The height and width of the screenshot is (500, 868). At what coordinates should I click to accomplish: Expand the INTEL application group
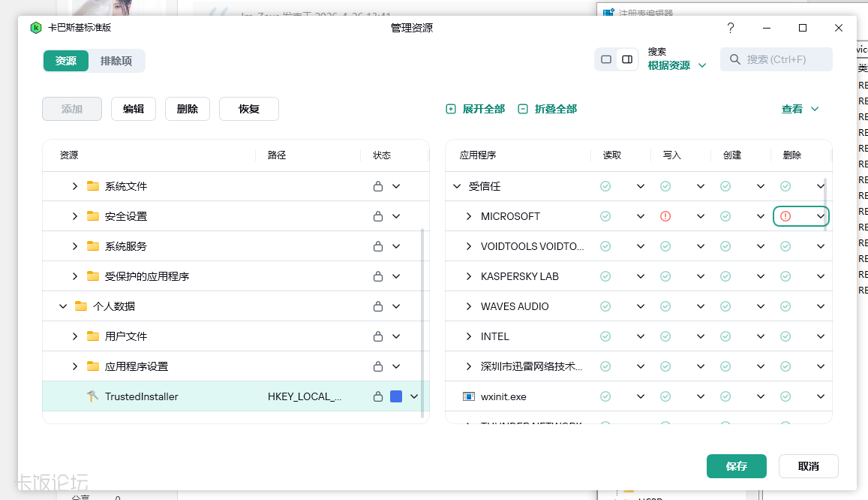pos(469,336)
